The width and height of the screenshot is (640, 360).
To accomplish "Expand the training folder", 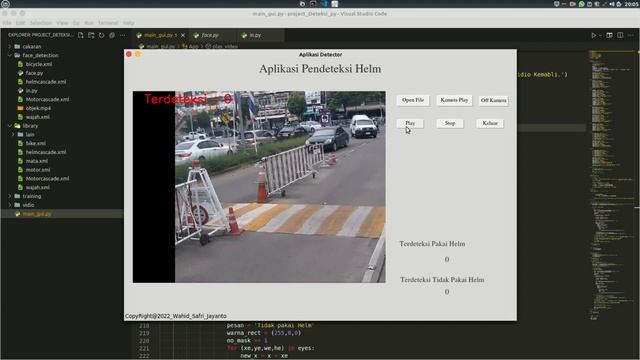I will click(31, 196).
